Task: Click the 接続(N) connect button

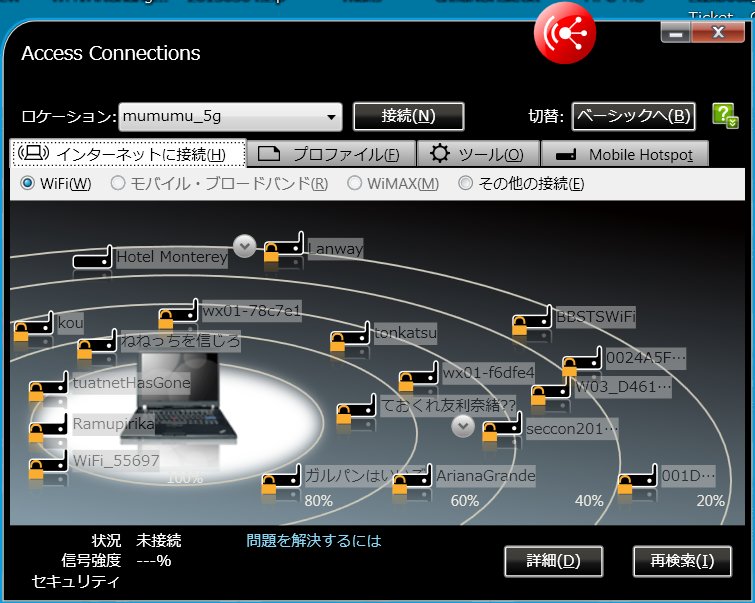Action: pos(408,116)
